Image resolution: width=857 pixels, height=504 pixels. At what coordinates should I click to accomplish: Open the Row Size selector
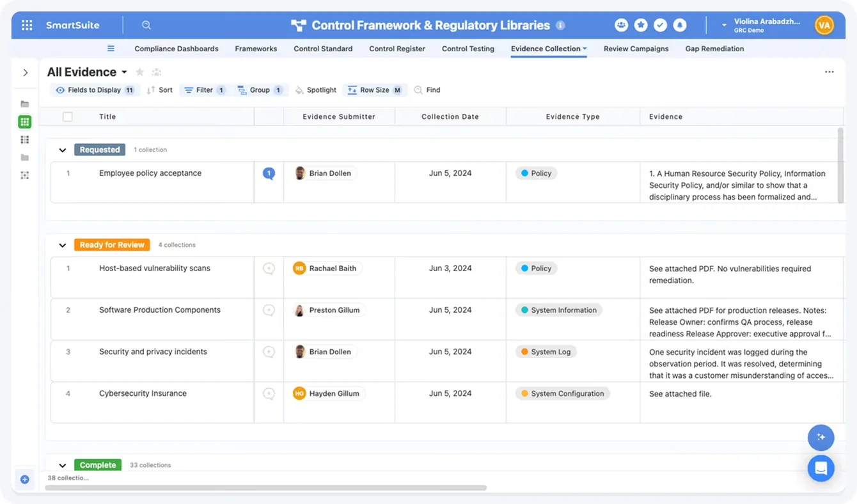[375, 90]
